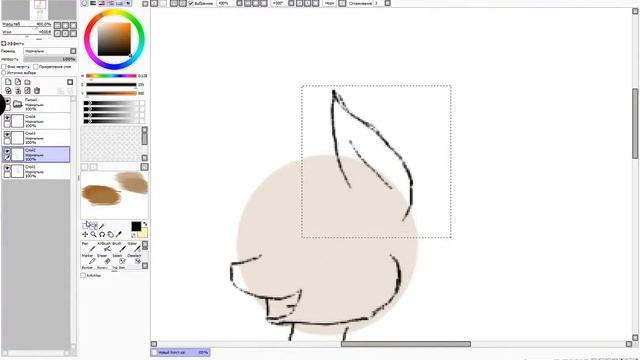
Task: Hide layer Слой4 with eye toggle
Action: (7, 118)
